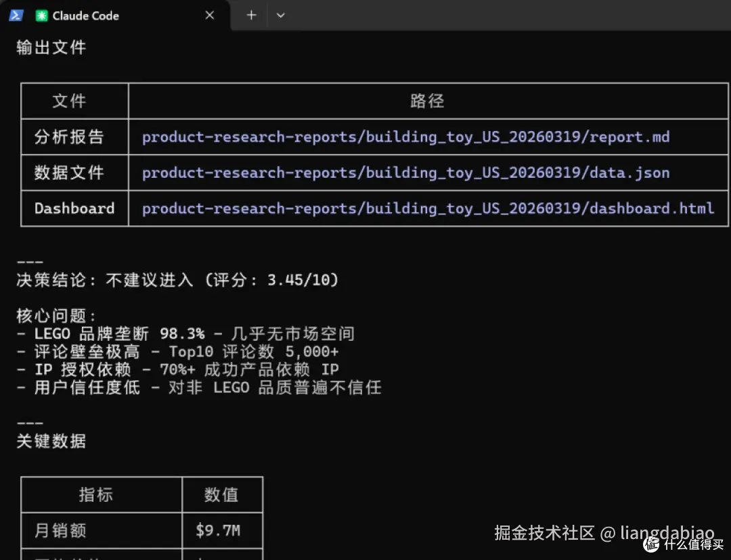Click the IP 授权依赖 70%+ line
This screenshot has height=560, width=731.
click(x=177, y=369)
